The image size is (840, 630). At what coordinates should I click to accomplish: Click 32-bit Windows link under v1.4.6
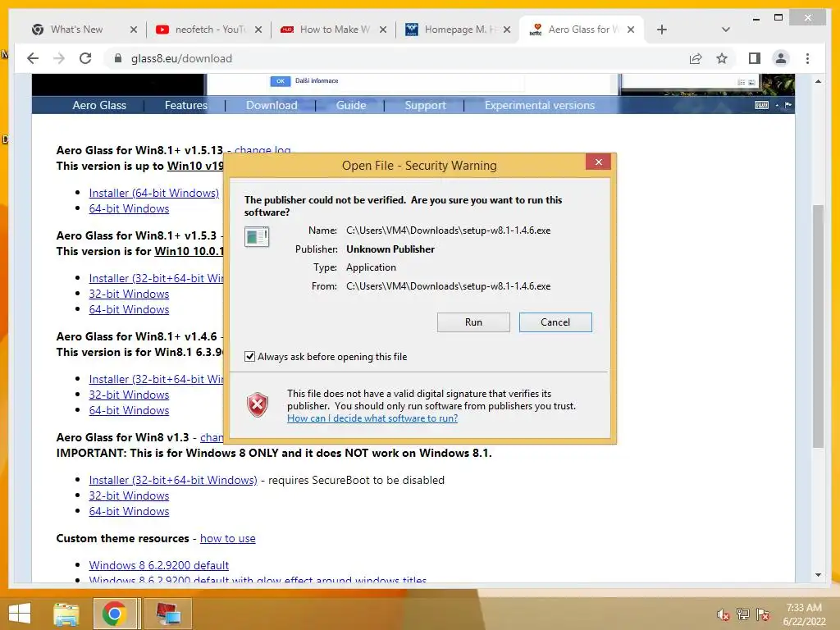point(129,395)
